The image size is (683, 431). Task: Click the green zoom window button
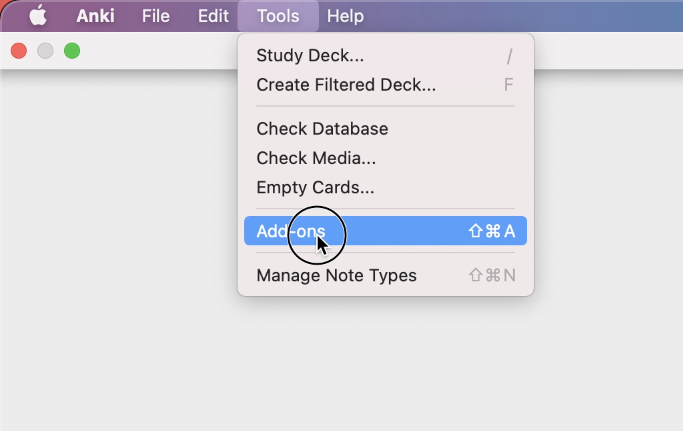click(x=72, y=51)
